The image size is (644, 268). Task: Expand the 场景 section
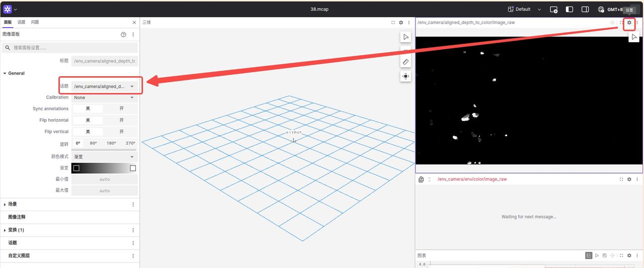coord(5,204)
